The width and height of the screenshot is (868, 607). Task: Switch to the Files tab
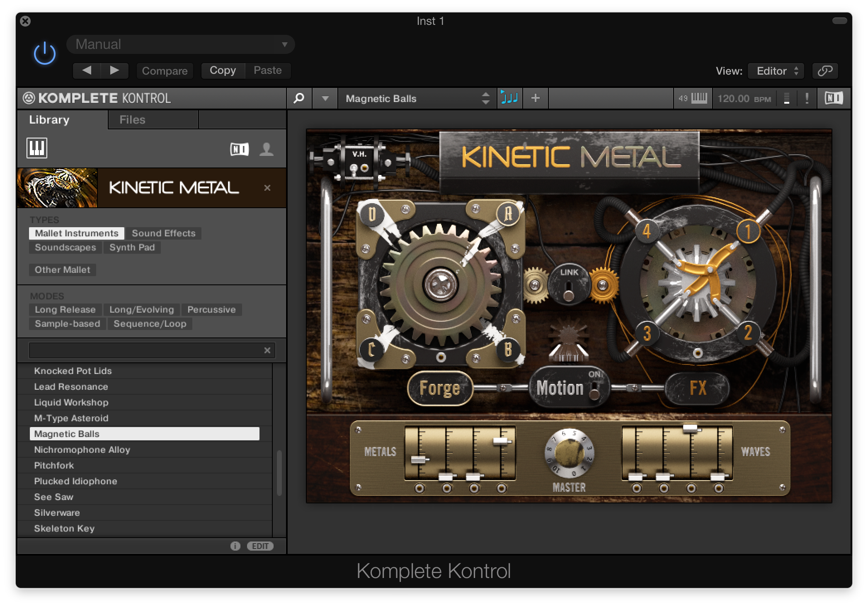click(x=132, y=119)
